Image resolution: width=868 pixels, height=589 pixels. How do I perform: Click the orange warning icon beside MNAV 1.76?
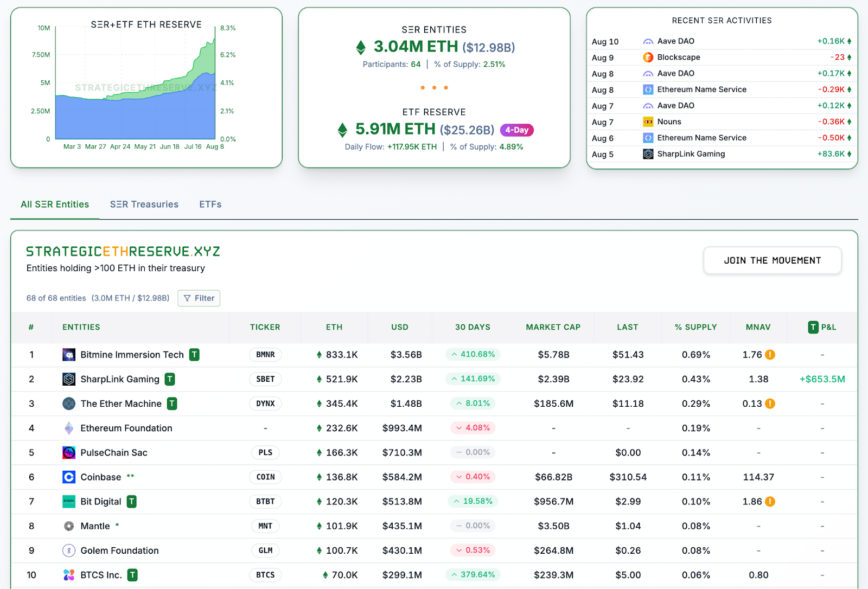coord(770,355)
